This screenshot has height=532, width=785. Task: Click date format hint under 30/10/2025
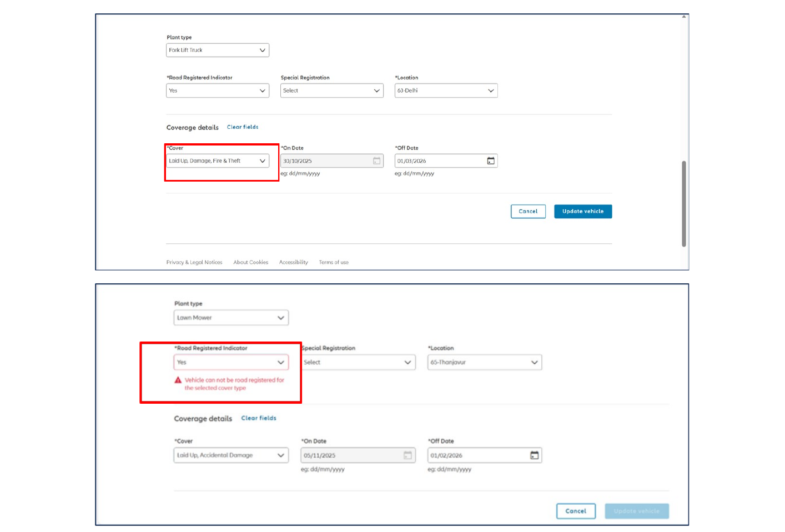pyautogui.click(x=300, y=174)
